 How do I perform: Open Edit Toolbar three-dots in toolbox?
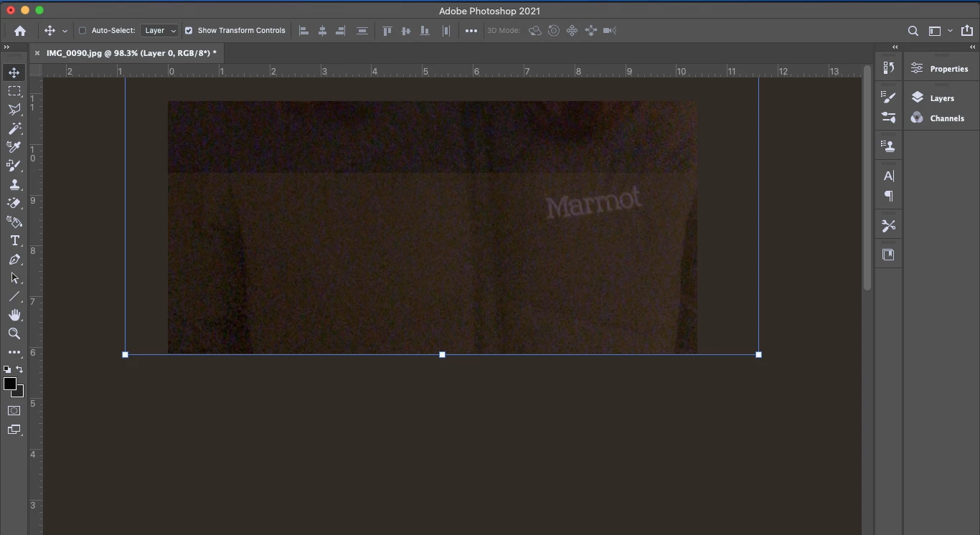tap(14, 352)
